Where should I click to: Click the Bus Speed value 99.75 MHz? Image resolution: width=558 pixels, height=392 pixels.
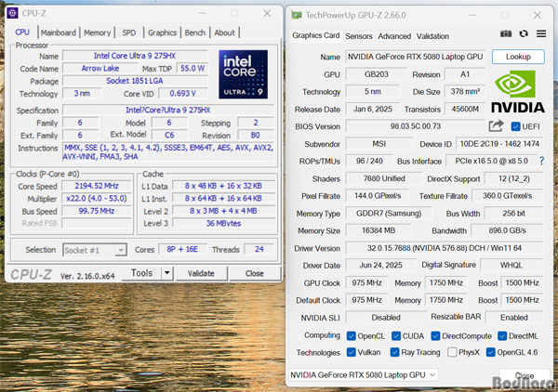(x=97, y=211)
